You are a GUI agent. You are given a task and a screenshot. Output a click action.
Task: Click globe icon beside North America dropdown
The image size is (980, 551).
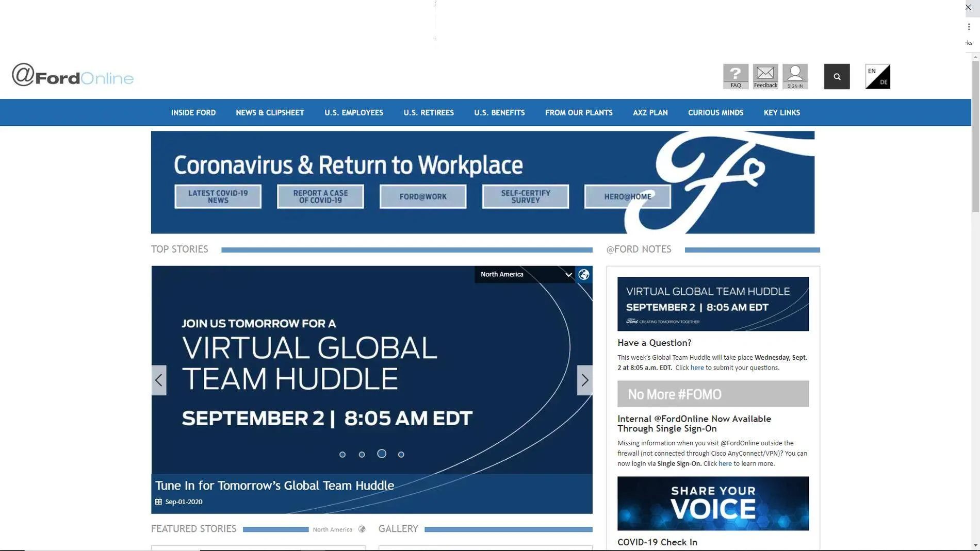[584, 274]
